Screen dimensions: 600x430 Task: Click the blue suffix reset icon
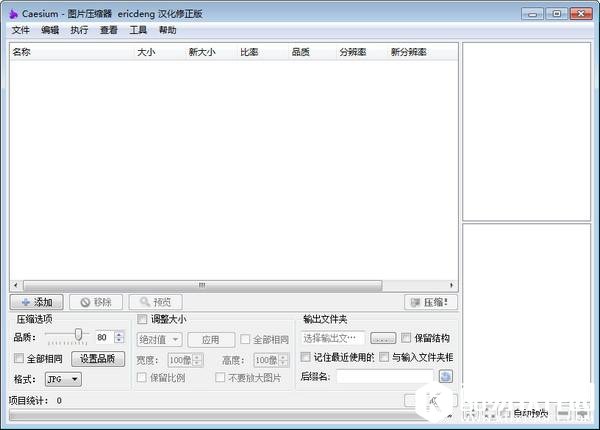(446, 377)
